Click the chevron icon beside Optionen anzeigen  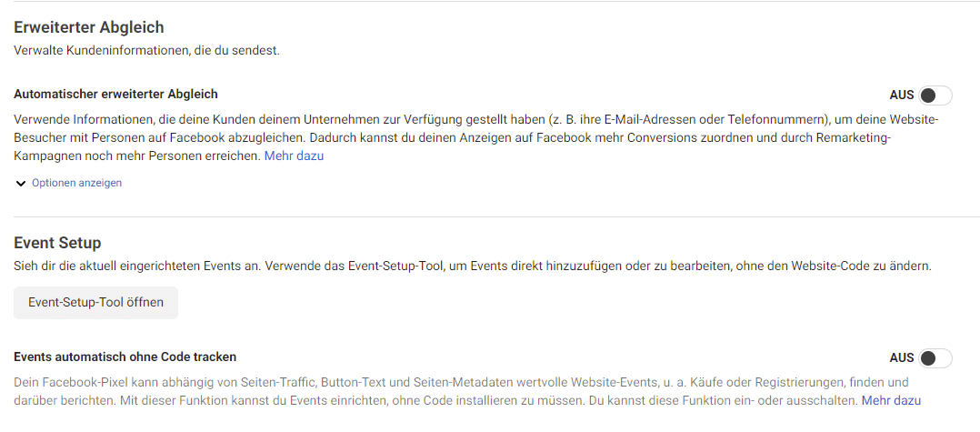pos(21,183)
